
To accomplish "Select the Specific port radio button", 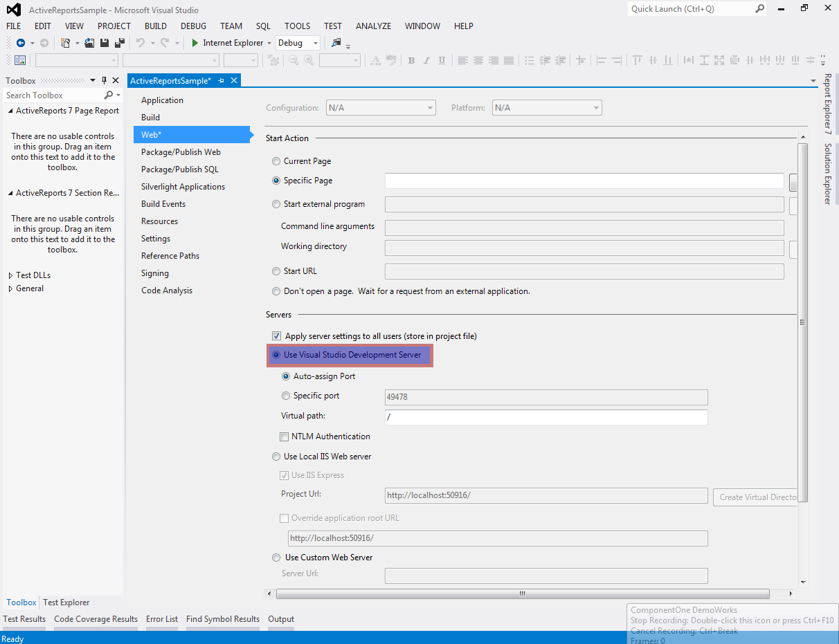I will point(287,396).
